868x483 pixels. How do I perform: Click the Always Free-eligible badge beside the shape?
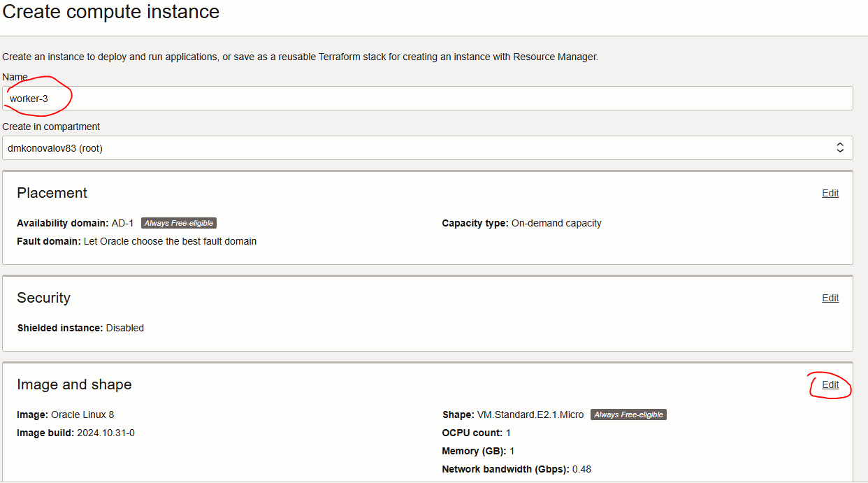628,415
